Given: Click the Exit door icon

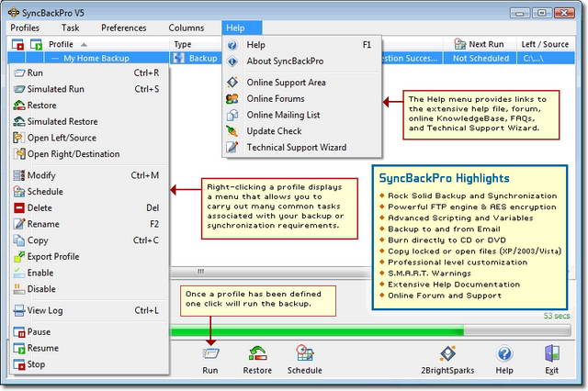Looking at the screenshot, I should 551,354.
